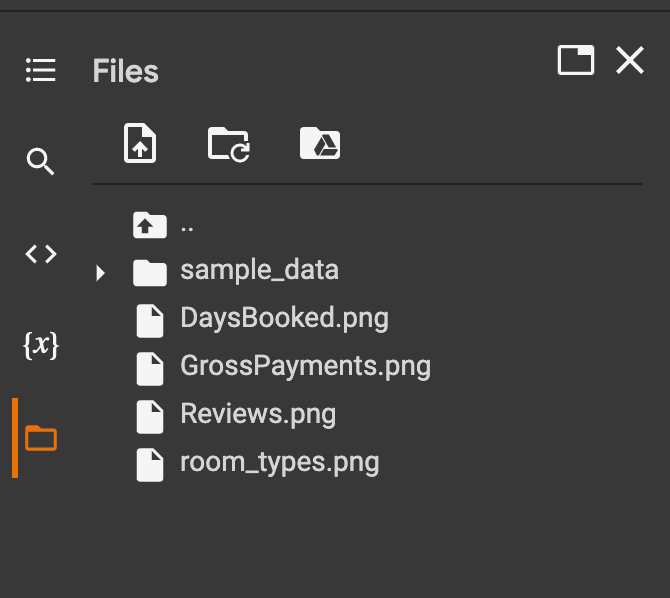Select Reviews.png file
The width and height of the screenshot is (670, 598).
[x=258, y=414]
